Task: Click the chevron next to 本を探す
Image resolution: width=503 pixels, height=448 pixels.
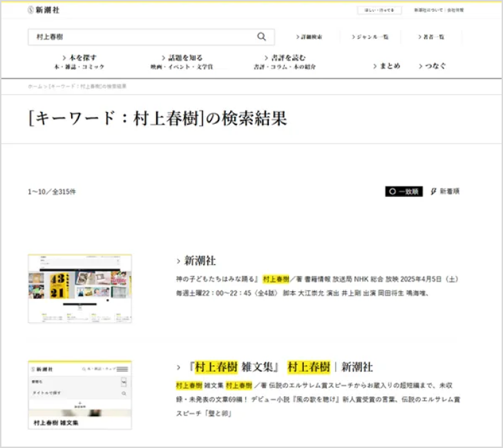Action: coord(64,58)
